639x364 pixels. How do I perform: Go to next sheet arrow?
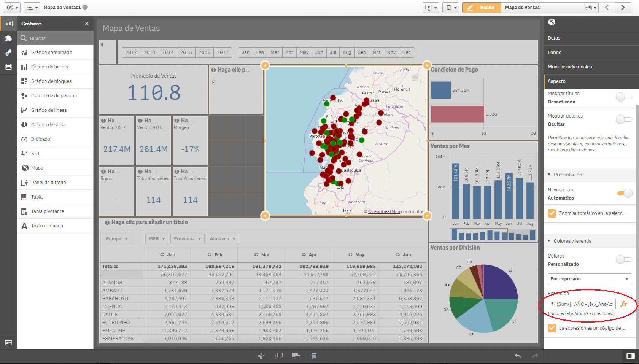click(623, 8)
